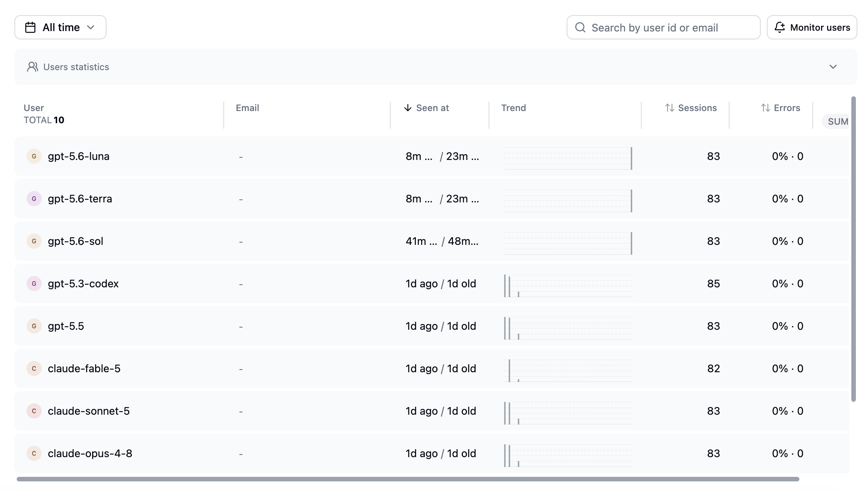Open the claude-opus-4-8 user row
868x492 pixels.
tap(432, 453)
